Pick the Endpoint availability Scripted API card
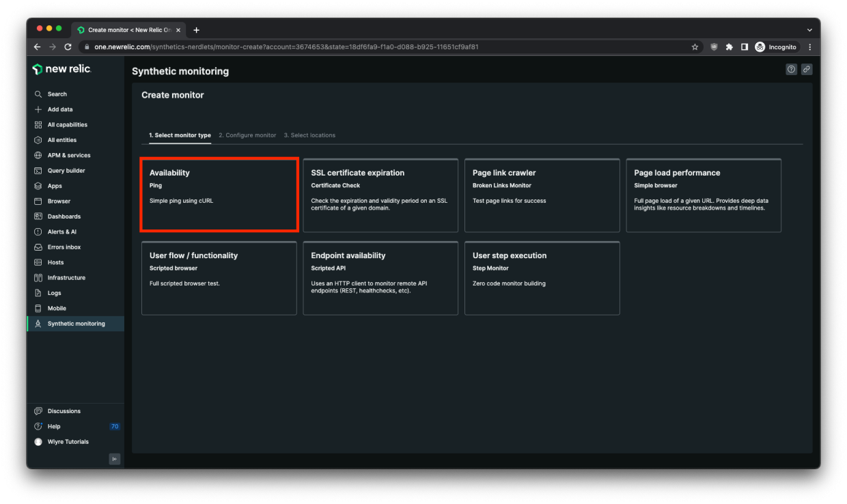The height and width of the screenshot is (504, 847). point(380,278)
